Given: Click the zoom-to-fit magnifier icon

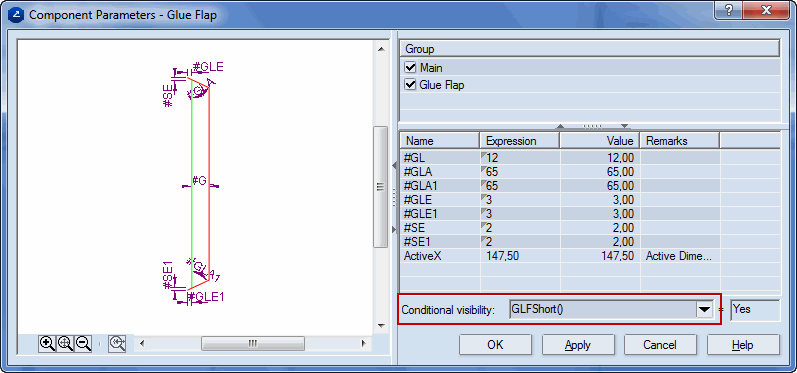Looking at the screenshot, I should (x=65, y=344).
